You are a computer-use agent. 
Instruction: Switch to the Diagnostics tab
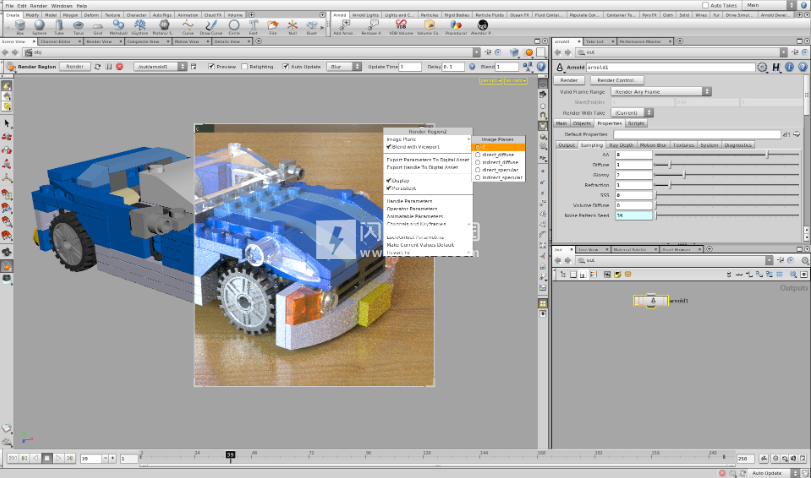coord(737,145)
